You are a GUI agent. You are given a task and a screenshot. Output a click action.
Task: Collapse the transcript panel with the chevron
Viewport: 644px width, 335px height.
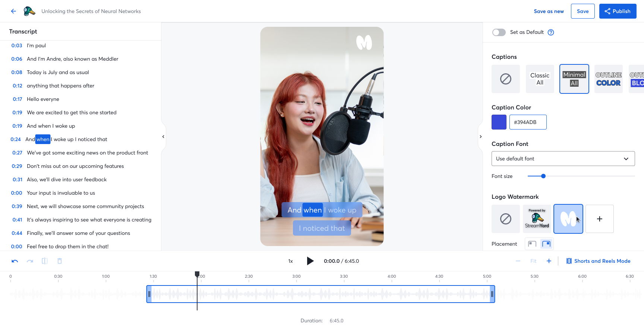click(x=163, y=137)
